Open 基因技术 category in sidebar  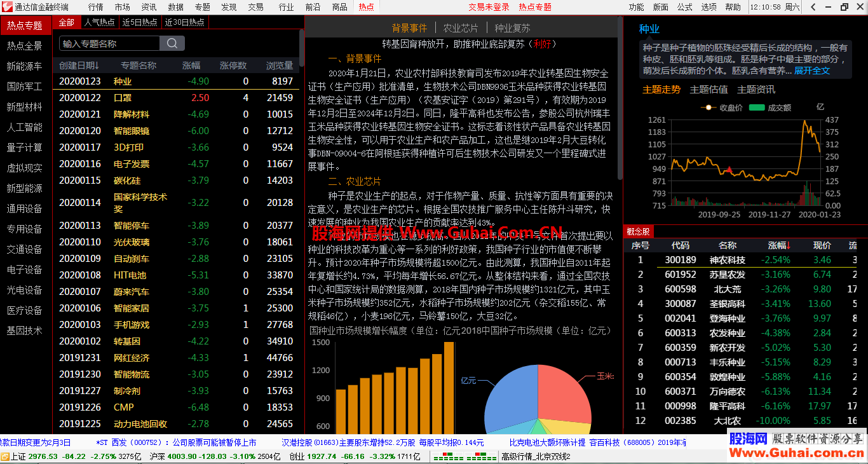[x=25, y=331]
